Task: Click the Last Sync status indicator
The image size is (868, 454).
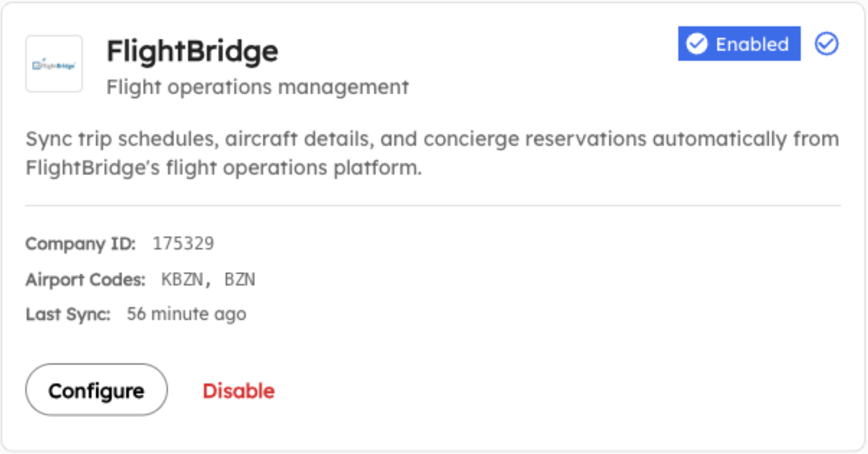Action: [x=186, y=314]
